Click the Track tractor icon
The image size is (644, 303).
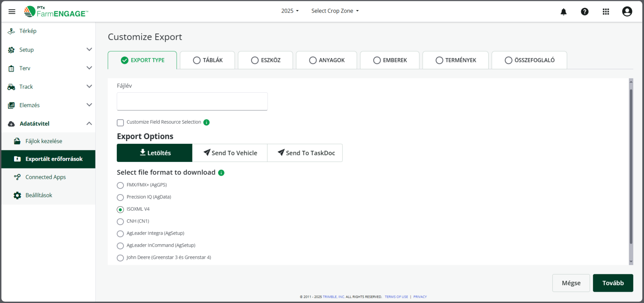coord(11,87)
